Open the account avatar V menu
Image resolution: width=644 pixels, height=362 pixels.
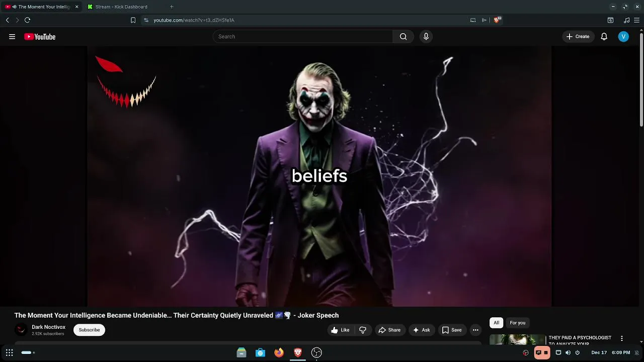623,37
